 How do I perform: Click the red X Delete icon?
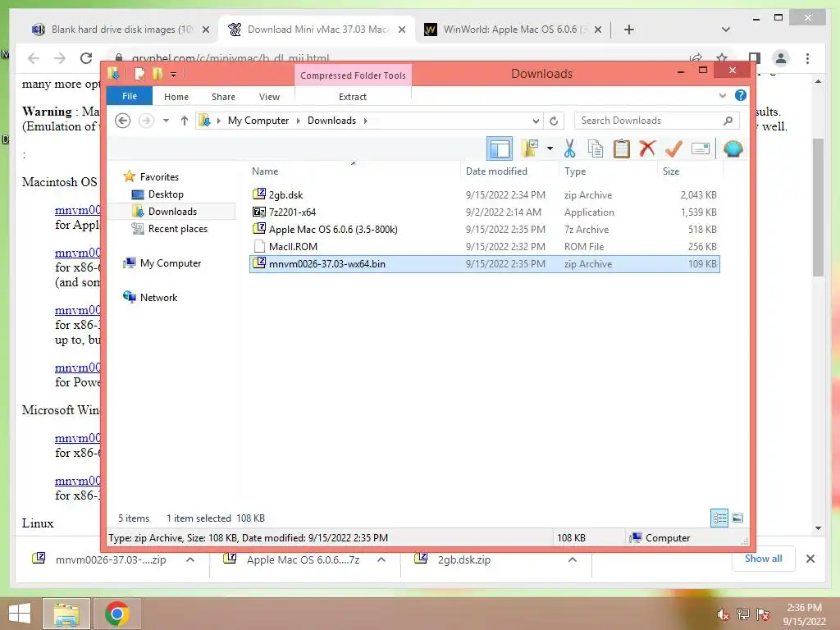[648, 148]
